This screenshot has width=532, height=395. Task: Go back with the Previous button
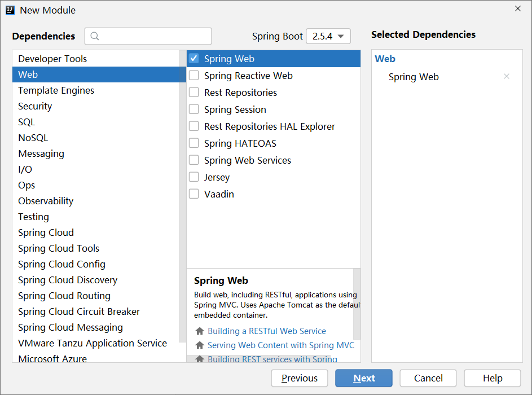click(x=300, y=378)
